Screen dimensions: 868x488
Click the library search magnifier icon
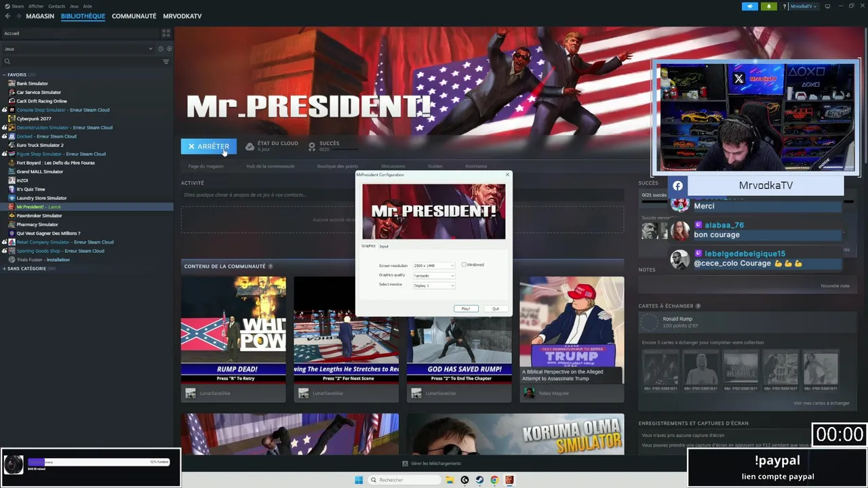point(7,62)
